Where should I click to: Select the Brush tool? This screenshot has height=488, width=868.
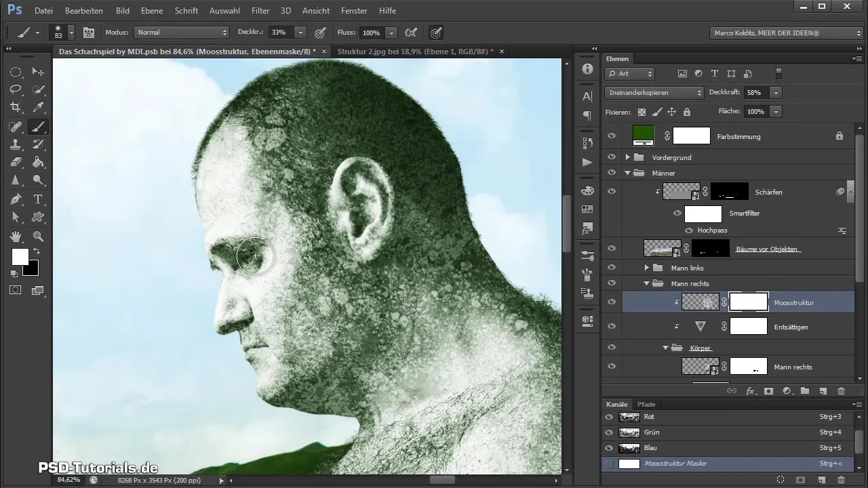pos(39,127)
